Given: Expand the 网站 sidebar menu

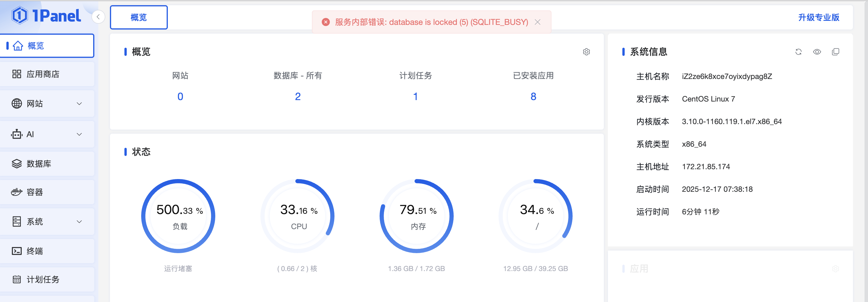Looking at the screenshot, I should click(47, 104).
